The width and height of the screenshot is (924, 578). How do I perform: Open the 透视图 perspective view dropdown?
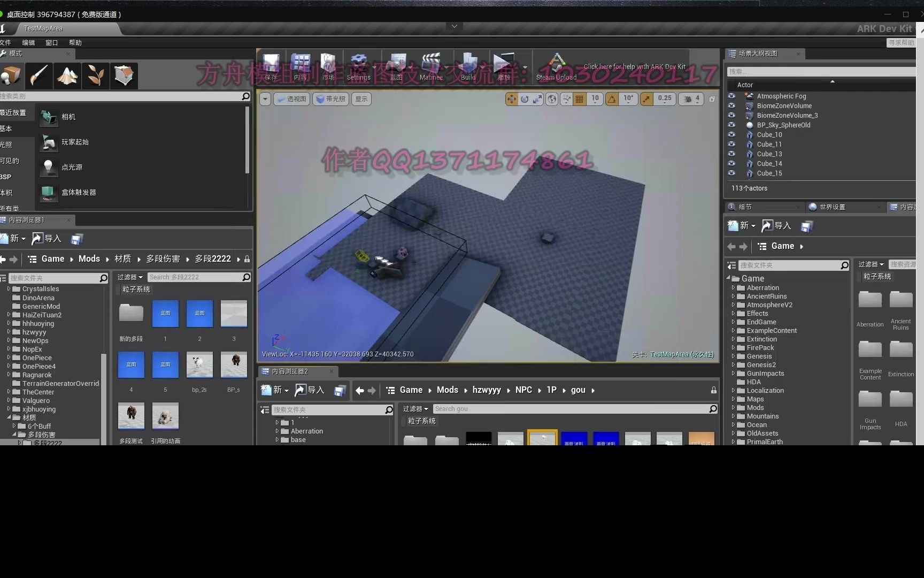(291, 98)
